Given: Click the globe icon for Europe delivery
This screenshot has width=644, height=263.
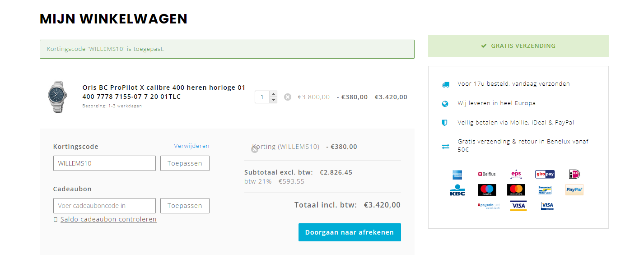Looking at the screenshot, I should click(445, 104).
